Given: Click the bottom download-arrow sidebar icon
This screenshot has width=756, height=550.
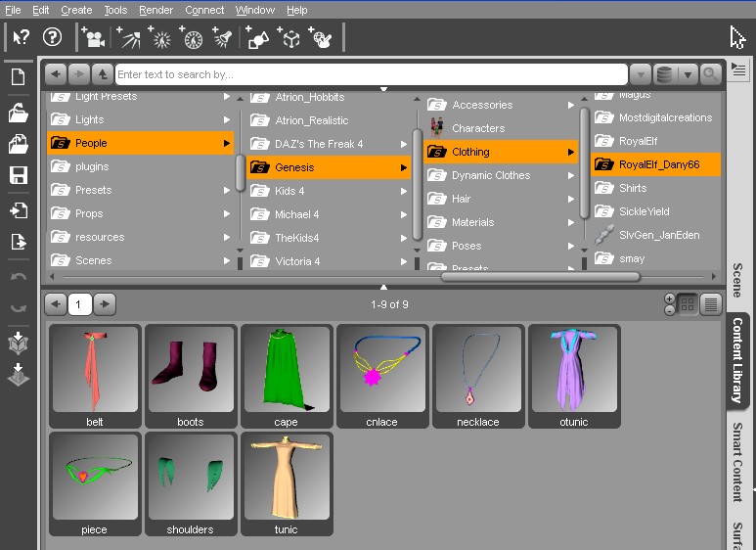Looking at the screenshot, I should 19,375.
